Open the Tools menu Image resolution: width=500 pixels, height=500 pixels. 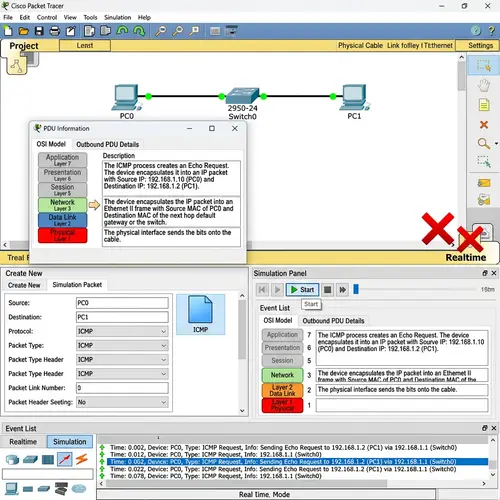90,17
